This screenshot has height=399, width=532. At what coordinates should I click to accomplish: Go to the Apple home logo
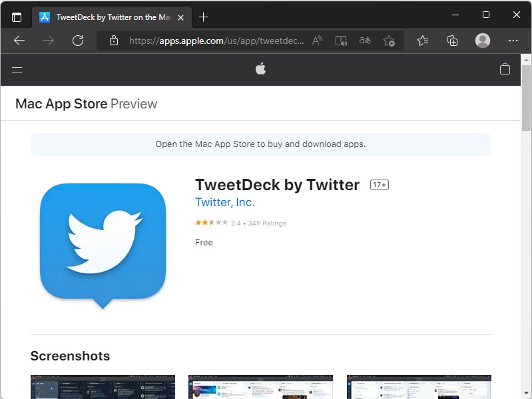point(260,69)
